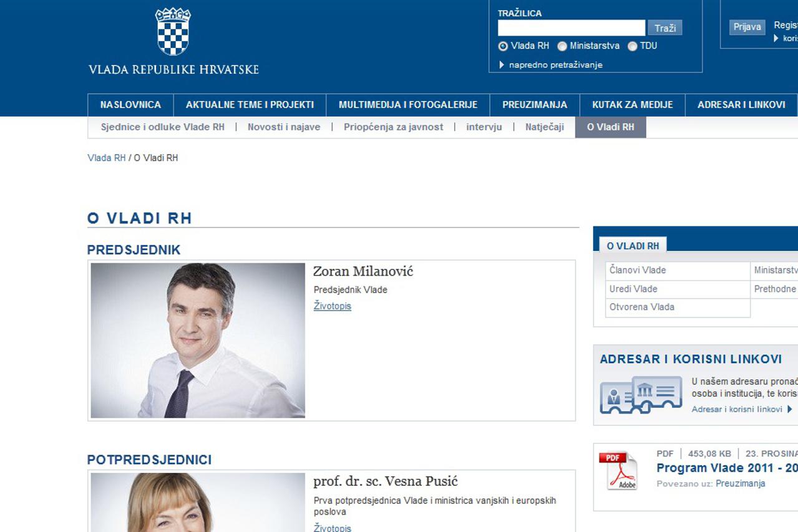The width and height of the screenshot is (798, 532).
Task: Click the portrait photo of Zoran Milanović
Action: point(198,340)
